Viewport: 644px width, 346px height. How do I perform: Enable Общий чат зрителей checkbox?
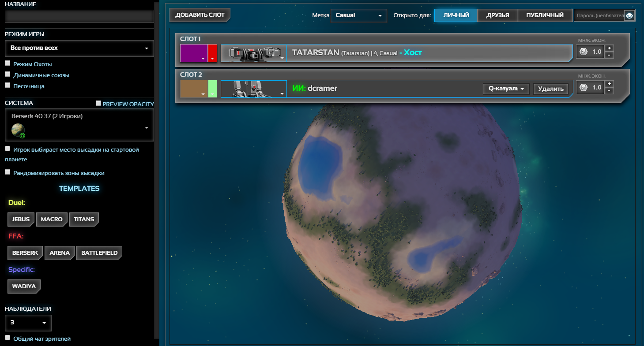tap(8, 338)
